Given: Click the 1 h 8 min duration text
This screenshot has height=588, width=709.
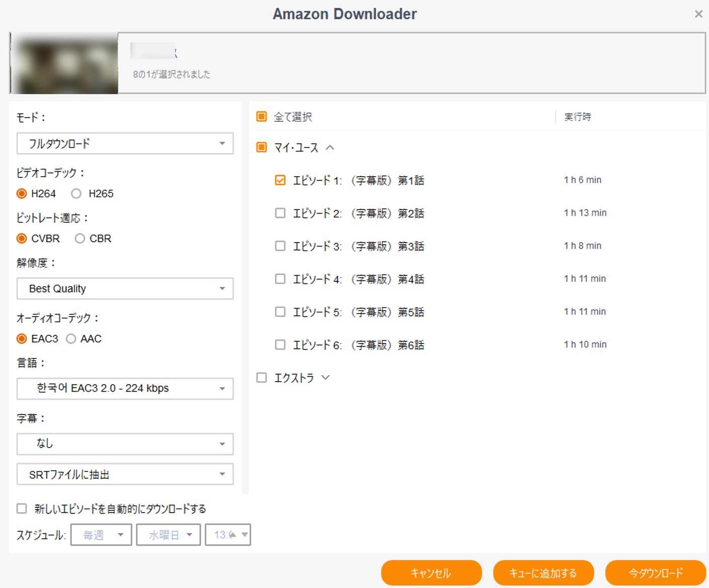Looking at the screenshot, I should coord(583,246).
